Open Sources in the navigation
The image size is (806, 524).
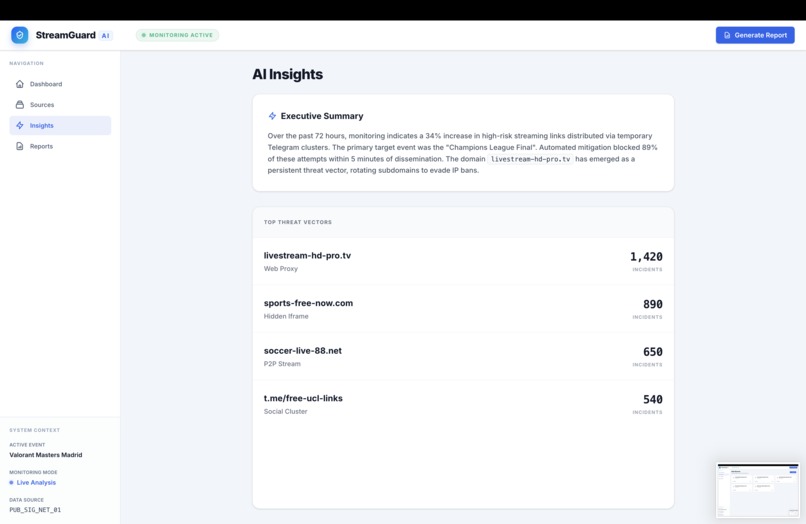[60, 104]
